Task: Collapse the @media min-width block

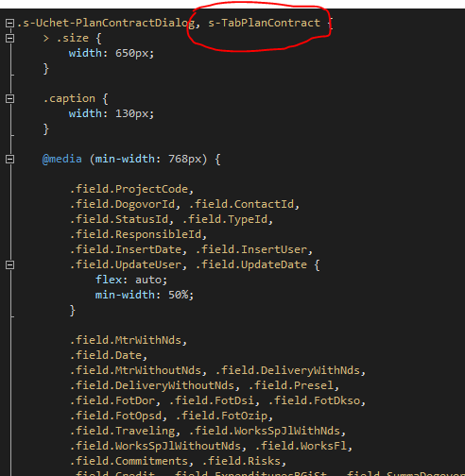Action: click(x=9, y=159)
